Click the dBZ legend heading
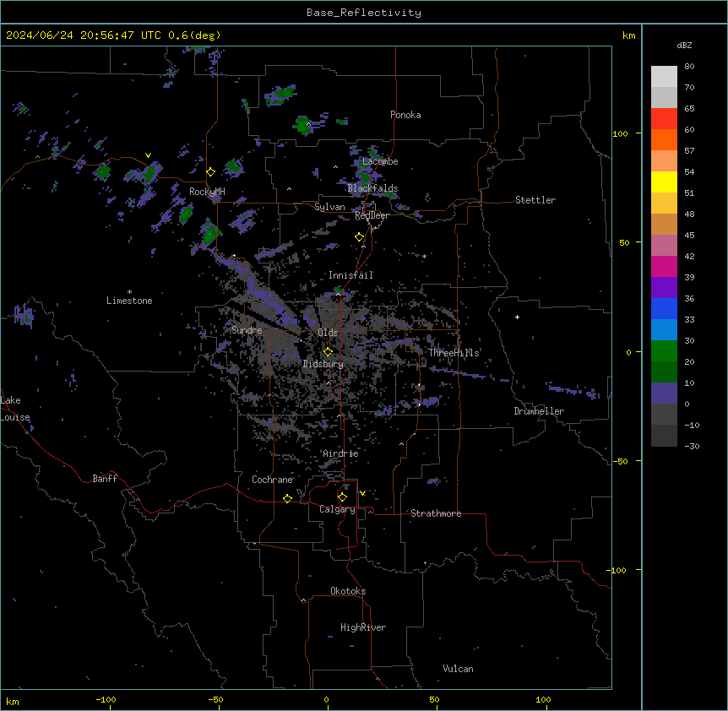 click(684, 45)
